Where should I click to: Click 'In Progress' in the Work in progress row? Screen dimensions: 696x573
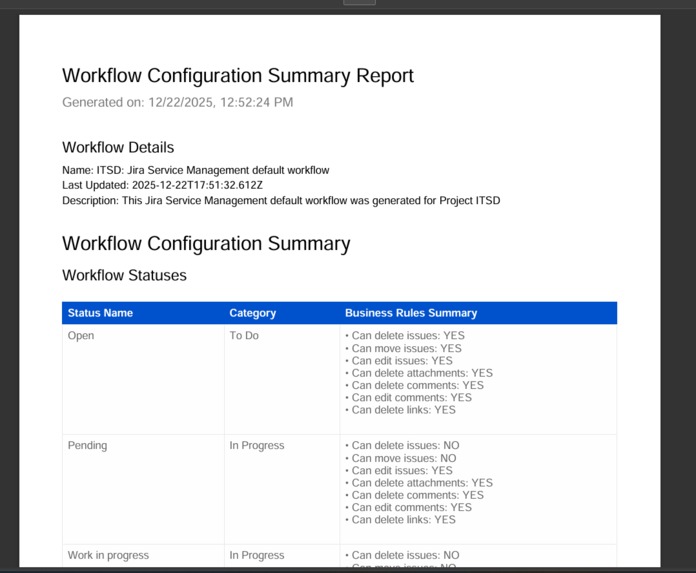[x=257, y=555]
